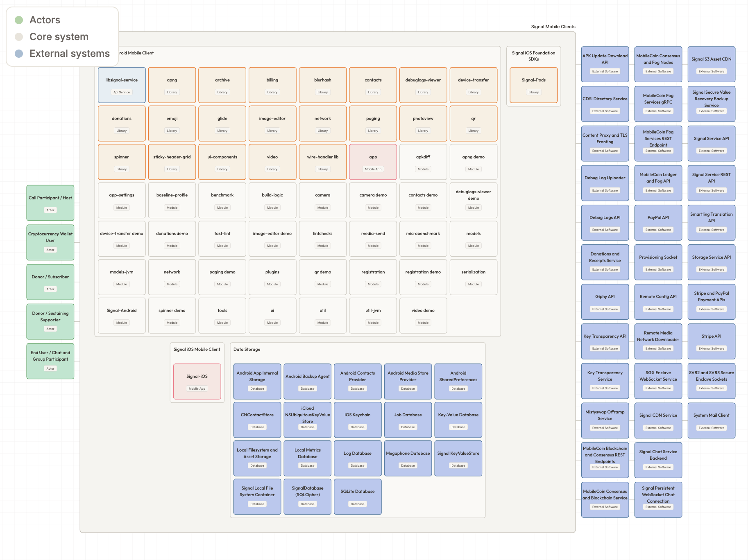Click the Key Transparency API node
The width and height of the screenshot is (748, 560).
pyautogui.click(x=605, y=341)
